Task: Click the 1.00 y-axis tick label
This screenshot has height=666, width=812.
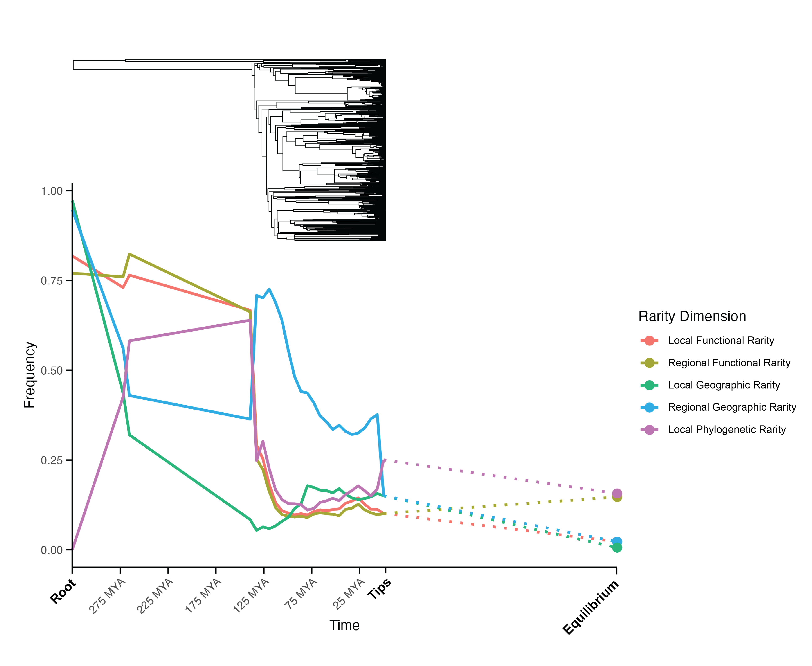Action: click(51, 191)
